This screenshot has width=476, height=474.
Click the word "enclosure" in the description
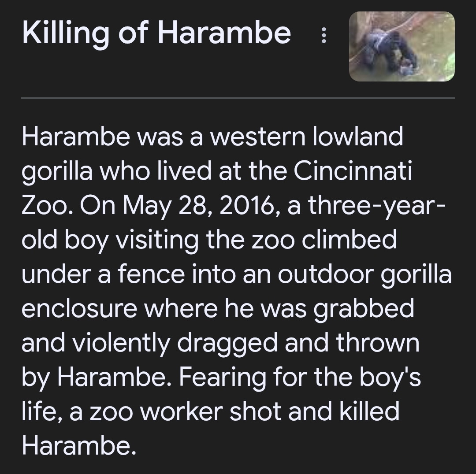click(x=79, y=308)
